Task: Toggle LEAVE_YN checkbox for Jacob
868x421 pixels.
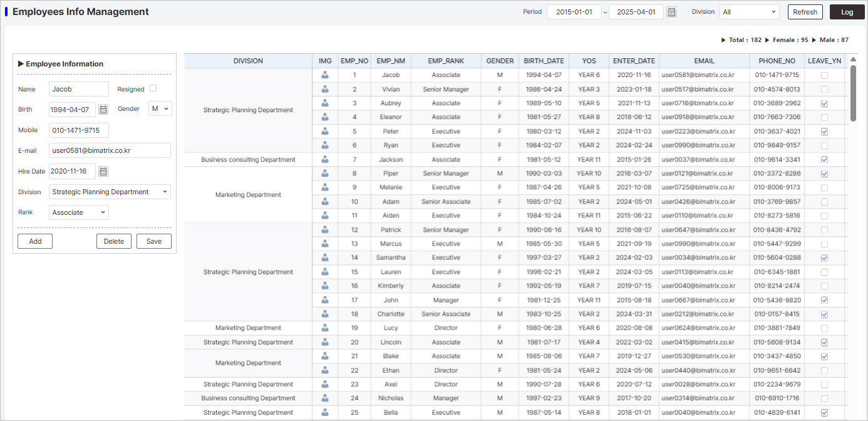Action: tap(824, 75)
